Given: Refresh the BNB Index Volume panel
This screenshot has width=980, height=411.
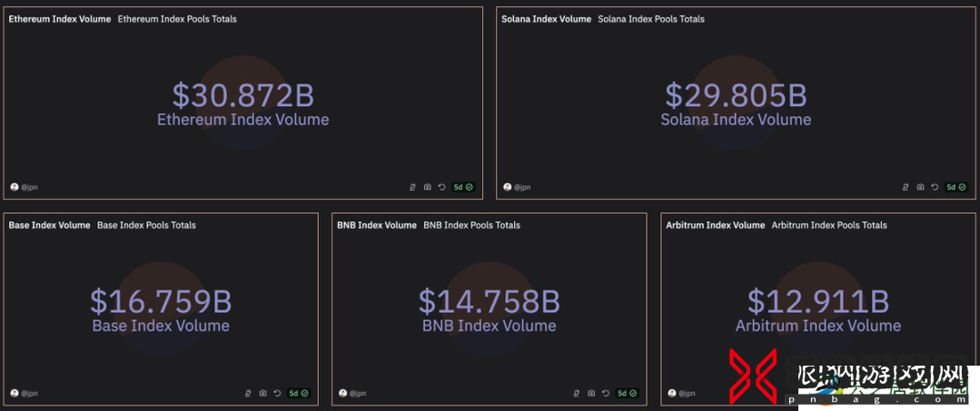Looking at the screenshot, I should [x=606, y=393].
